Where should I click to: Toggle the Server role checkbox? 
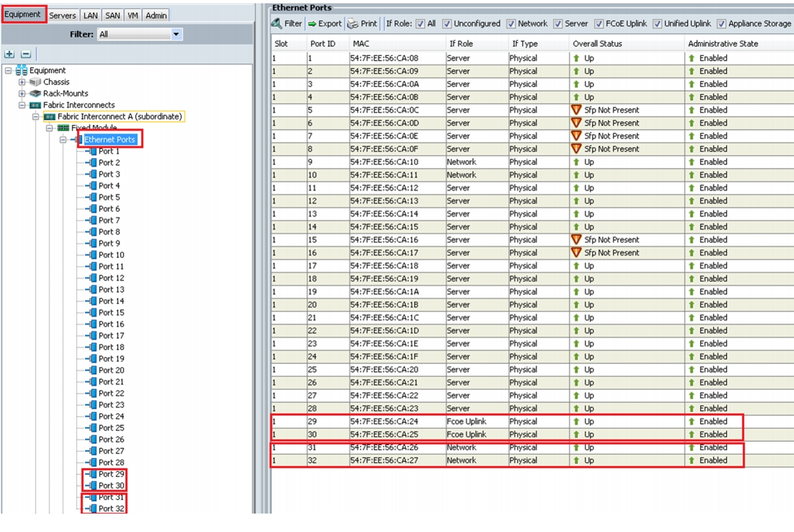559,24
